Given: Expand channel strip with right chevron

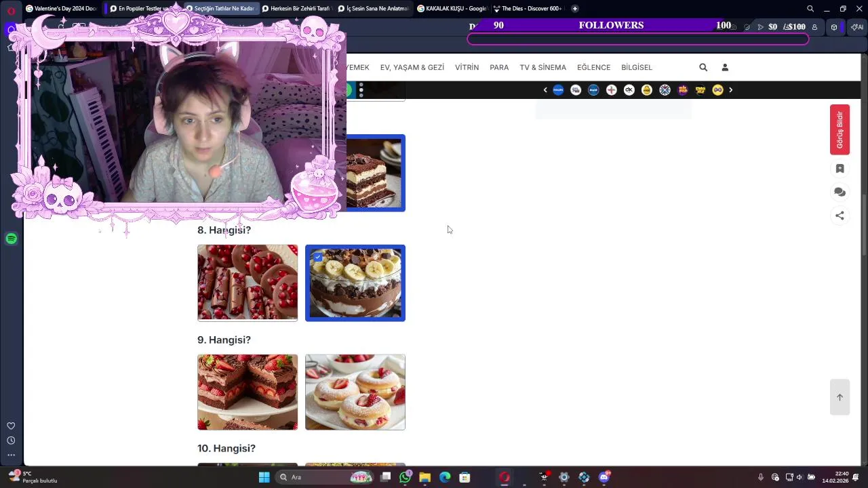Looking at the screenshot, I should (x=730, y=90).
